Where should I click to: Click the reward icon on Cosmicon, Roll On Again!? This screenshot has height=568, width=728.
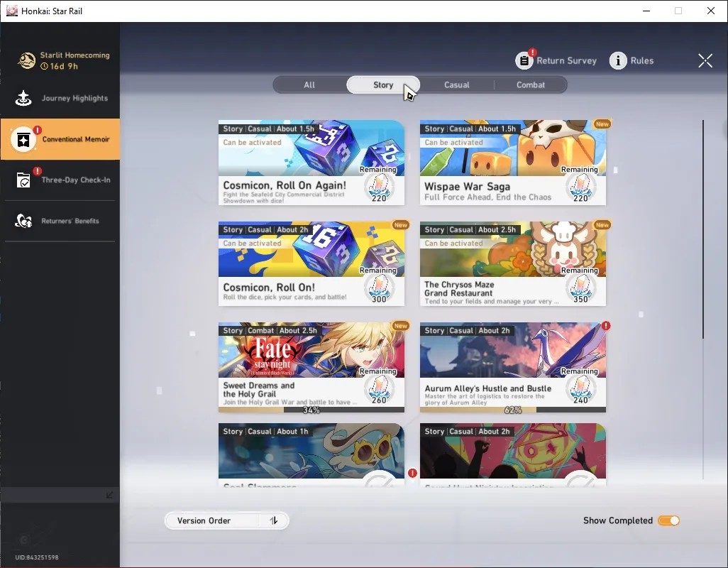(379, 187)
